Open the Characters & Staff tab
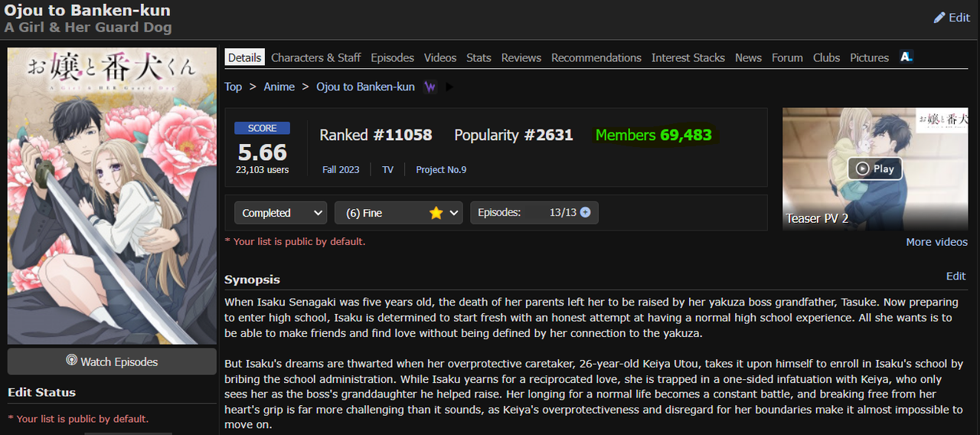This screenshot has height=435, width=980. 315,57
